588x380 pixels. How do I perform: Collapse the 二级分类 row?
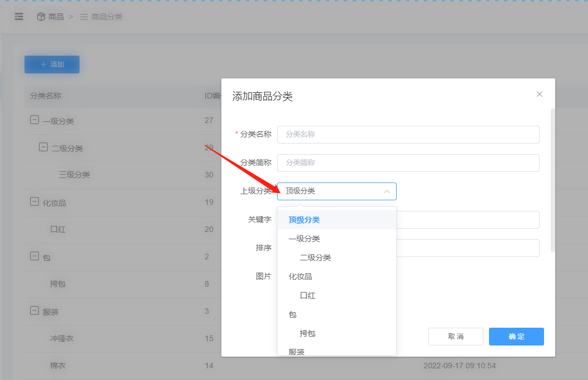pyautogui.click(x=43, y=147)
